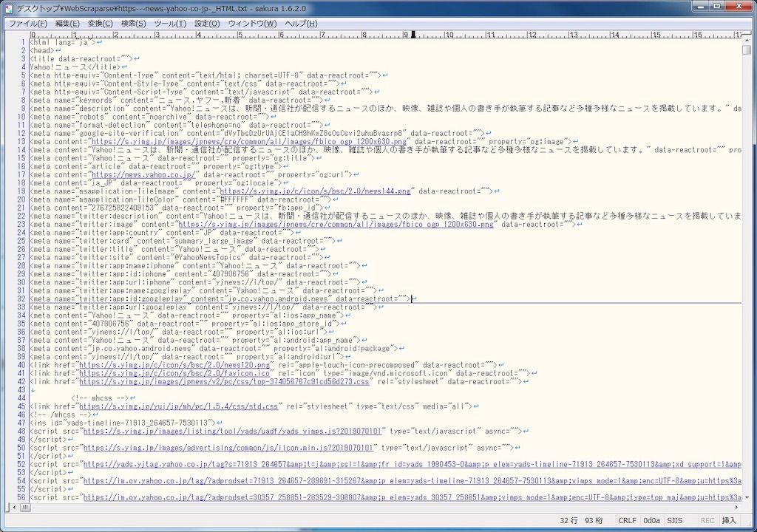Click the ins id yads-timeline text on line 47
The image size is (757, 532).
(123, 423)
